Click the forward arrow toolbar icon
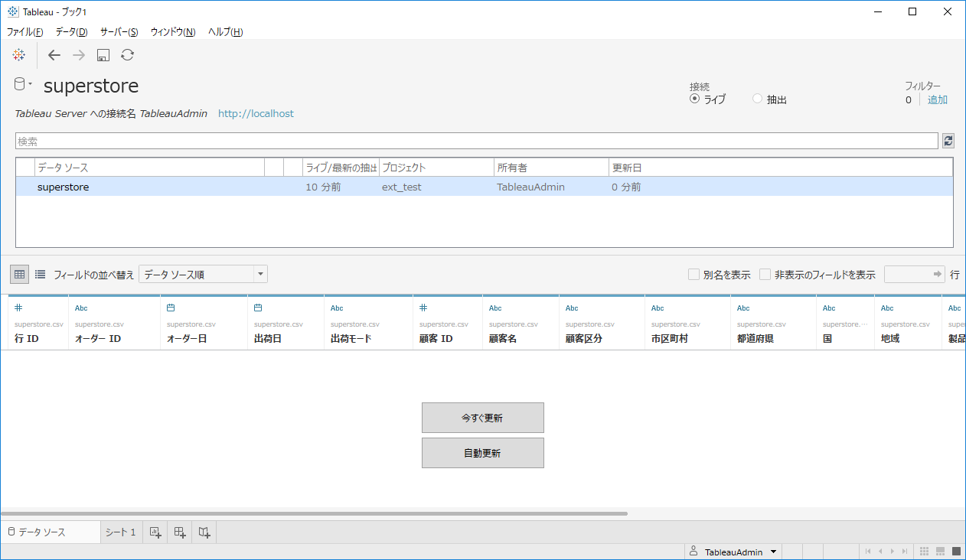 [x=79, y=54]
